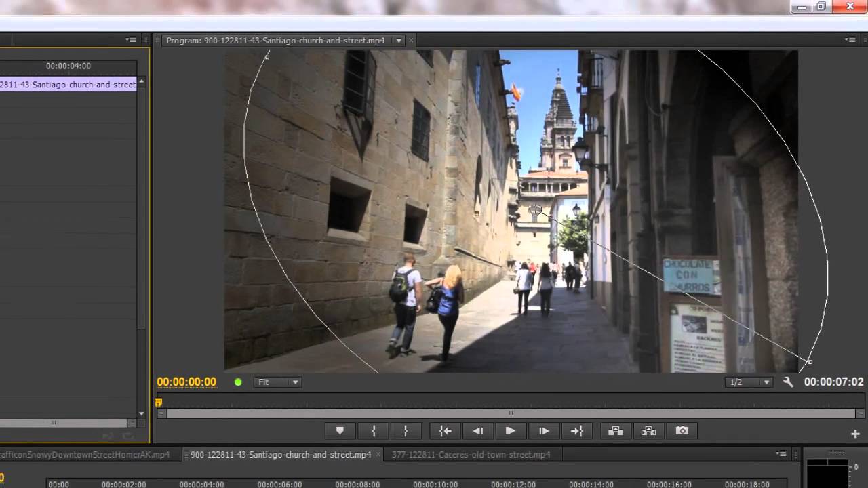The height and width of the screenshot is (488, 868).
Task: Step back one frame
Action: (478, 431)
